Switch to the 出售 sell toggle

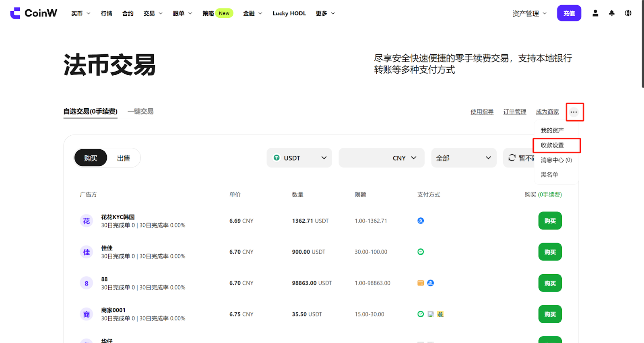point(124,158)
